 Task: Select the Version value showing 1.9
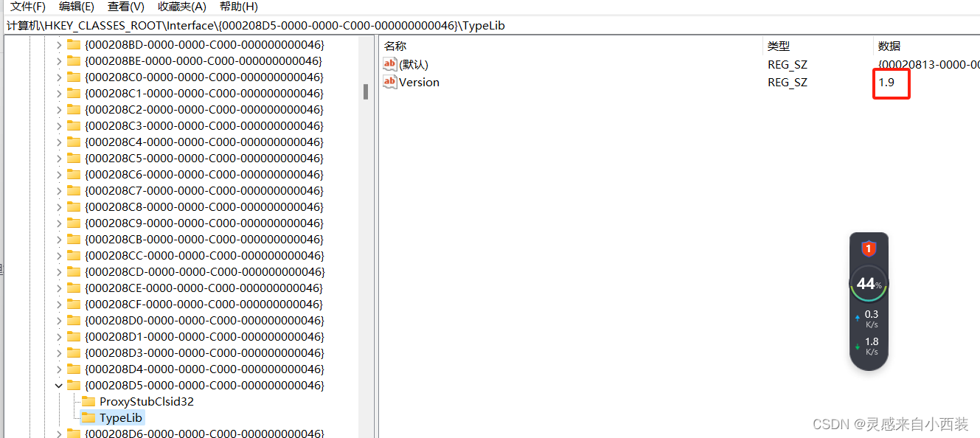pos(419,82)
